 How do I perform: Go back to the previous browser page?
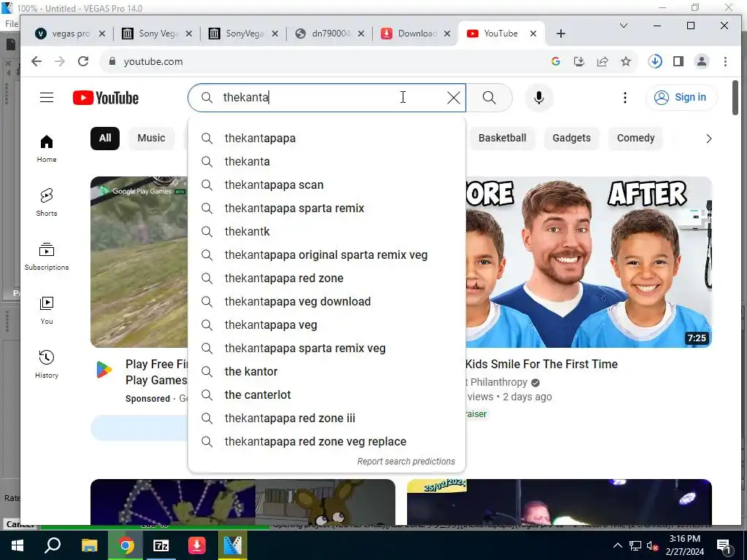pyautogui.click(x=36, y=61)
